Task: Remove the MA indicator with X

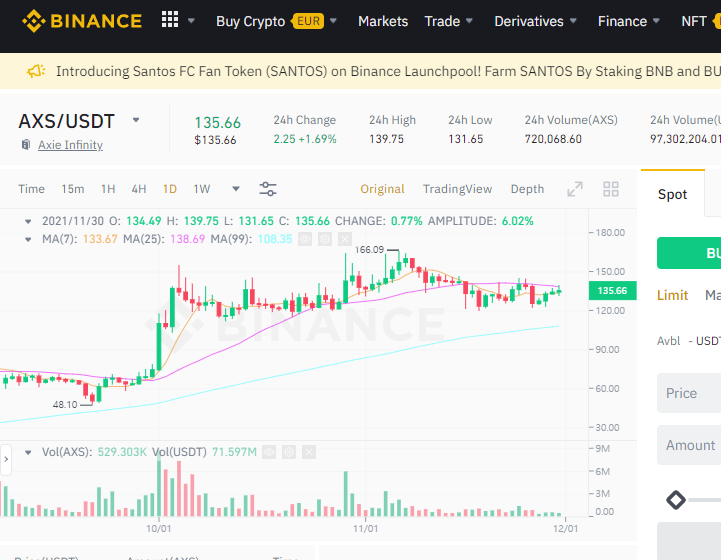Action: coord(345,239)
